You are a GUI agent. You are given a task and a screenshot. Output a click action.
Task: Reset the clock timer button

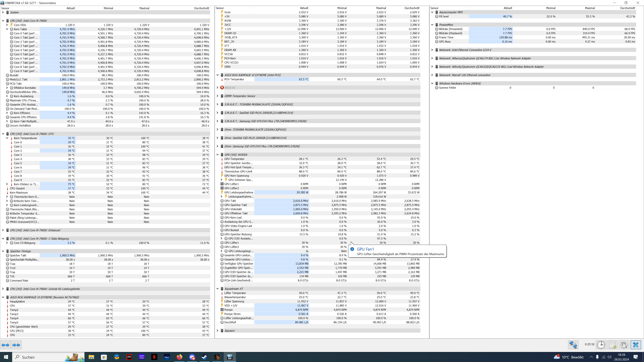pos(601,345)
